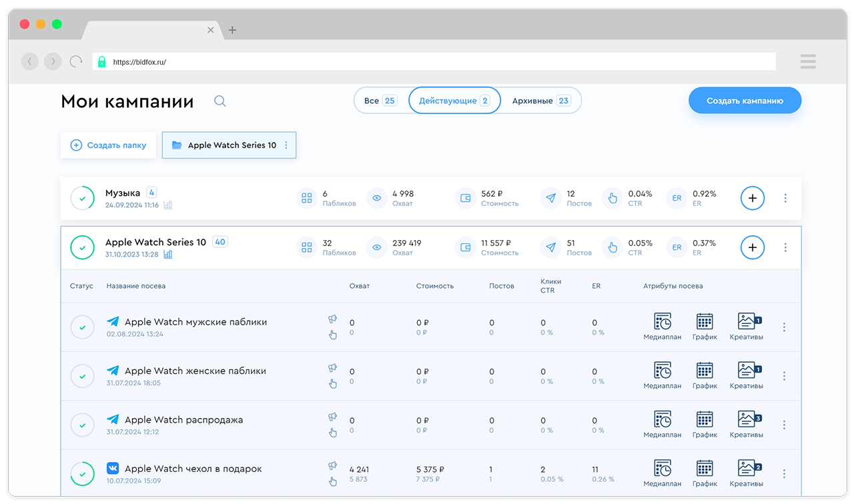Click the browser back arrow button

[30, 61]
